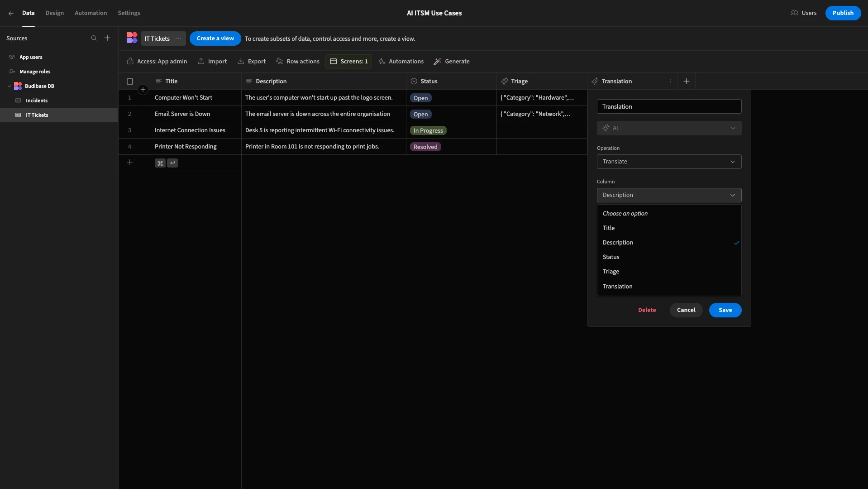
Task: Click the Status column type icon
Action: point(414,81)
